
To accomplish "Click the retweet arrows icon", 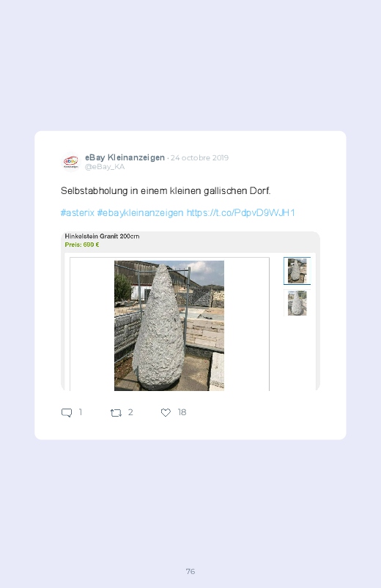I will point(116,413).
